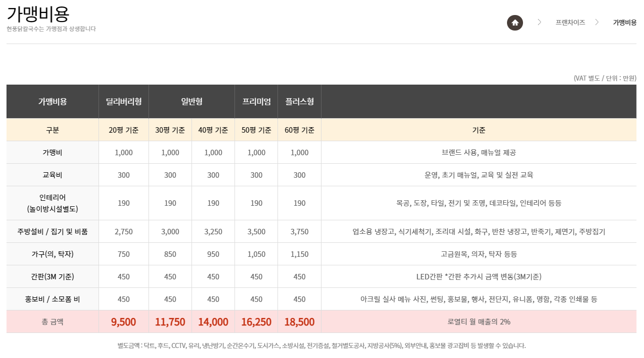This screenshot has width=644, height=358.
Task: Click the 20평 기준 cell
Action: click(123, 130)
